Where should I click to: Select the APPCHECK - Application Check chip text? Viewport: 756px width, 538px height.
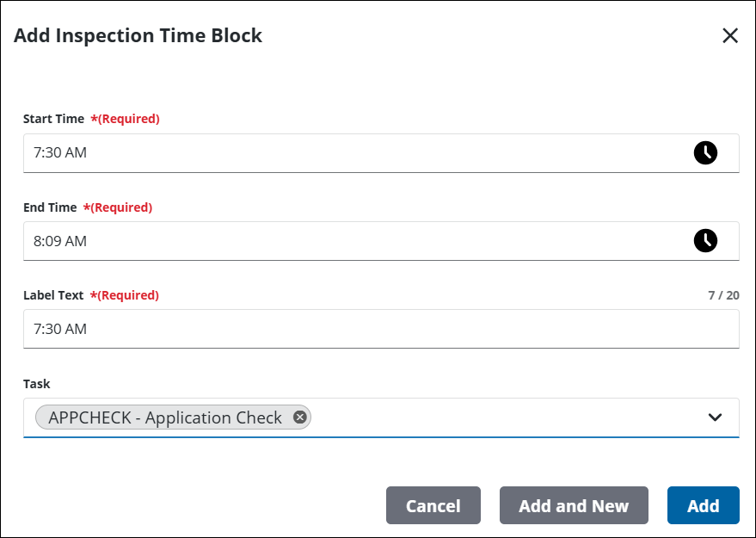[165, 417]
